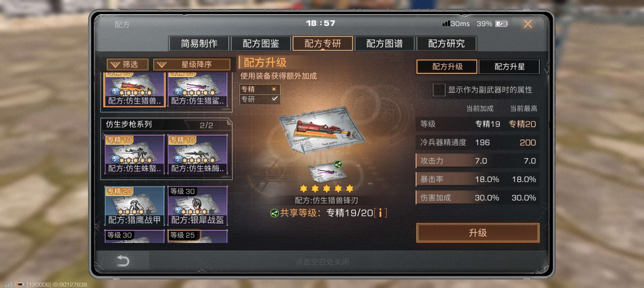Tap the battery icon in status bar
This screenshot has width=644, height=288.
[x=502, y=24]
